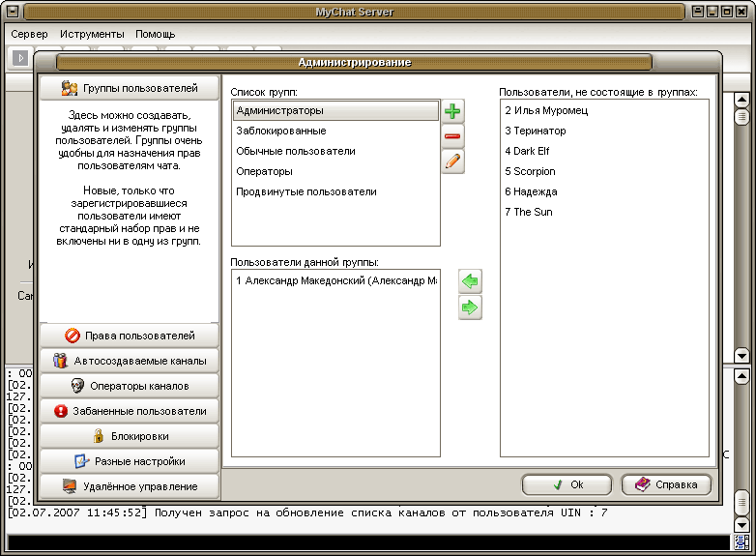Open the Сервер menu
756x556 pixels.
point(29,34)
